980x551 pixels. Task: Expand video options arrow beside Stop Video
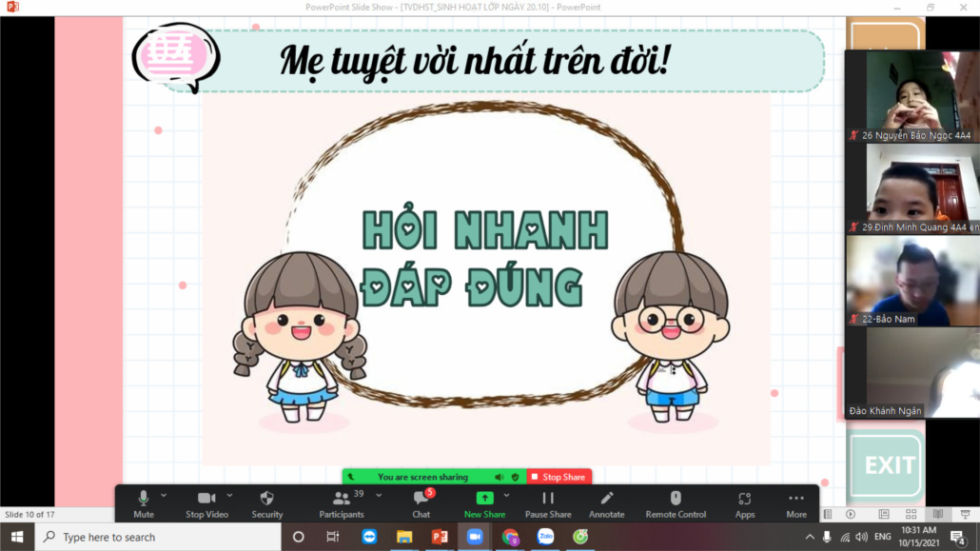click(229, 495)
